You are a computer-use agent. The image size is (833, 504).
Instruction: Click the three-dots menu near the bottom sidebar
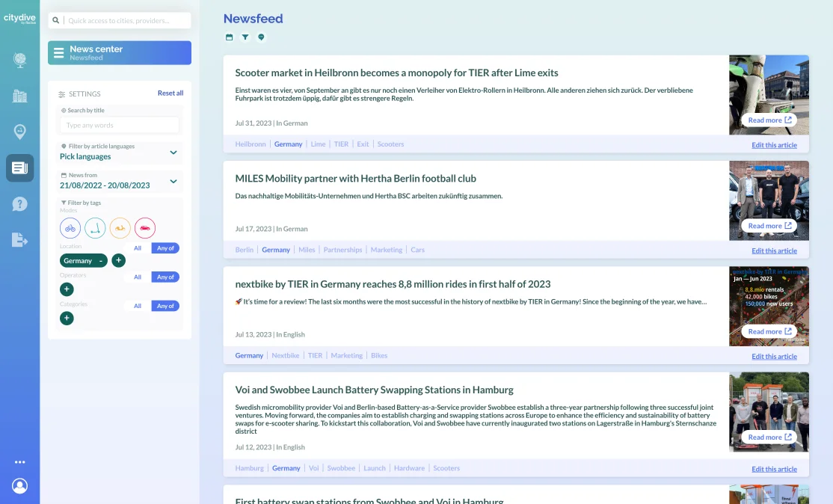[x=20, y=461]
